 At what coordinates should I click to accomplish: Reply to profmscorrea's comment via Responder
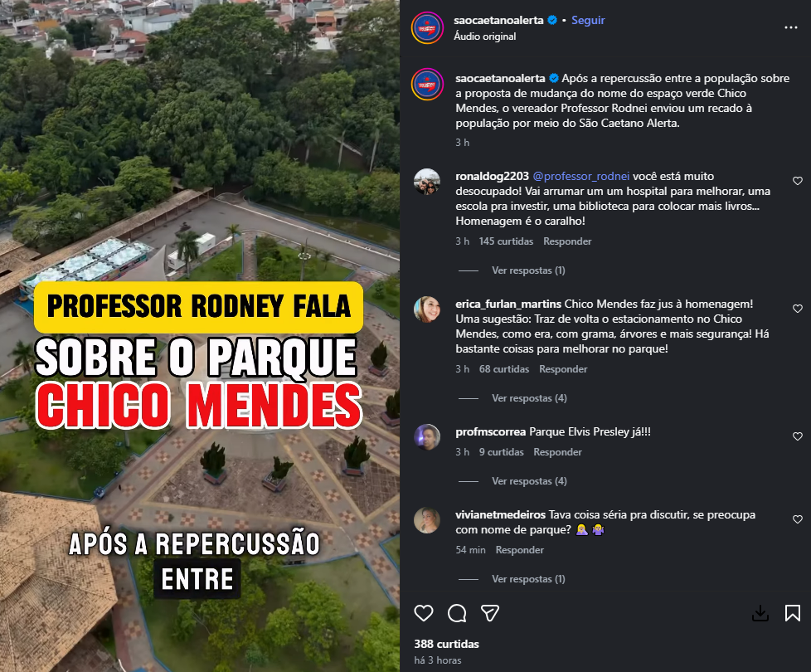click(x=557, y=452)
